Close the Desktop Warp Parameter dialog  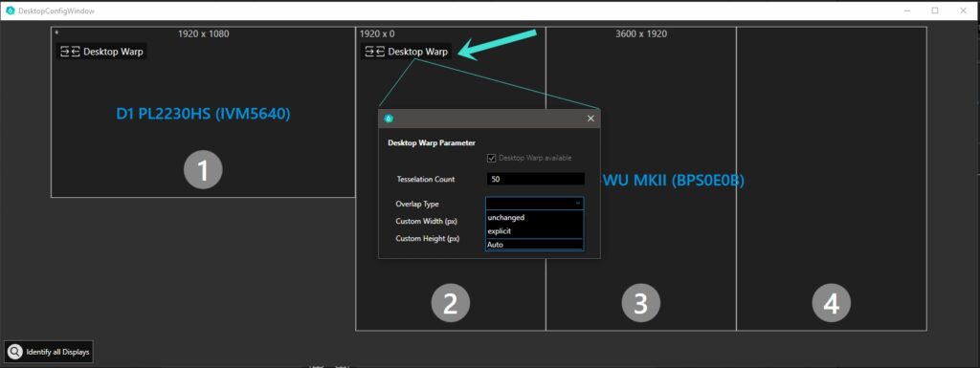[590, 119]
